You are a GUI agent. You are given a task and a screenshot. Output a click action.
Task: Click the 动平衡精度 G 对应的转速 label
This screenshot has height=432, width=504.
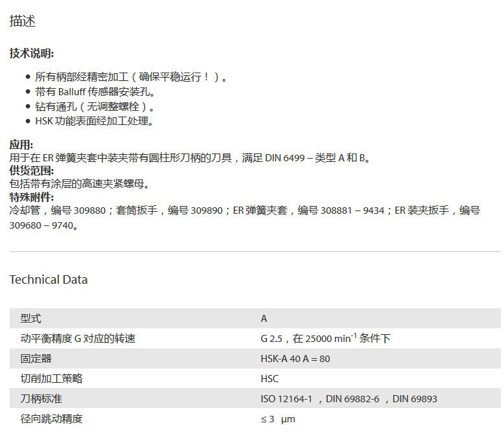[78, 339]
